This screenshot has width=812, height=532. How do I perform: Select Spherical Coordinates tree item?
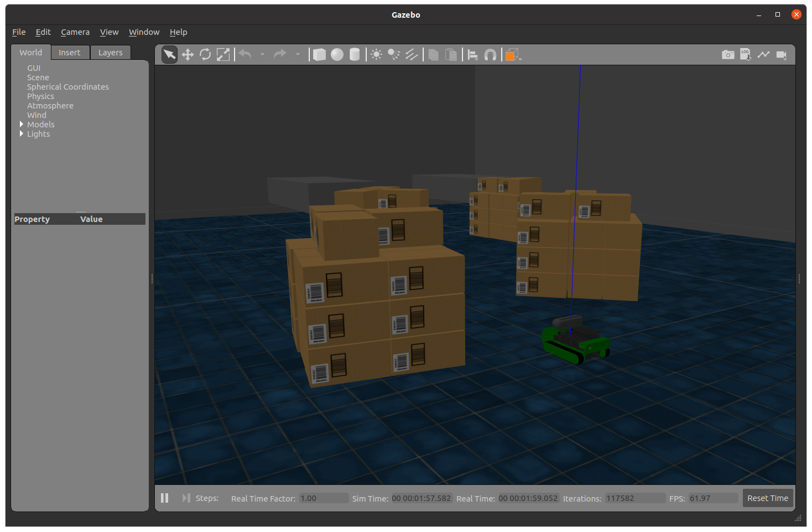tap(68, 87)
